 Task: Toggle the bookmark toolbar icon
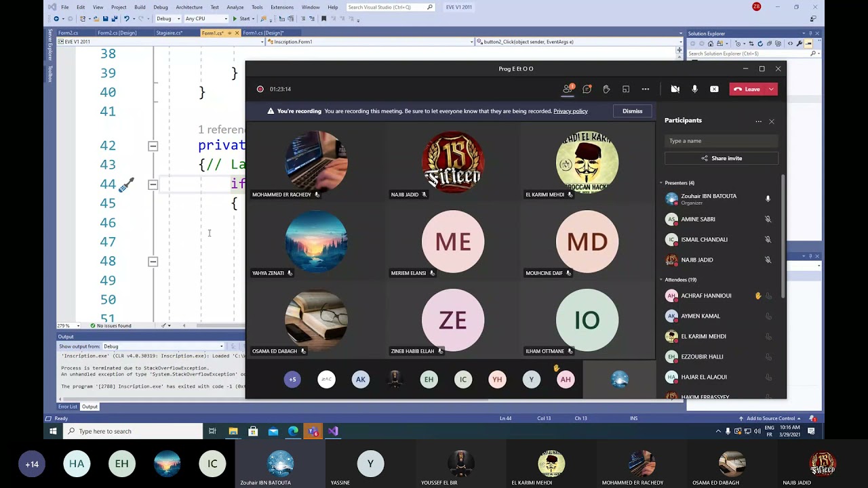point(323,19)
